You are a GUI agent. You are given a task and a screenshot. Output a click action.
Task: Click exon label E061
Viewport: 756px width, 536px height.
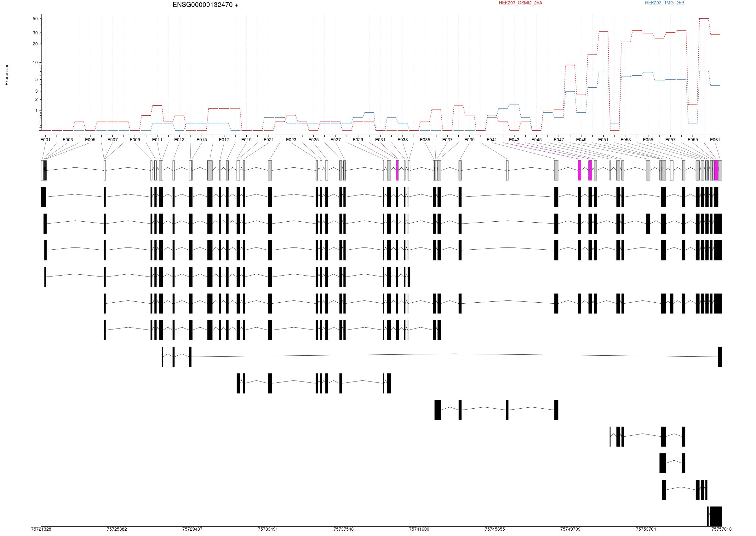point(715,140)
